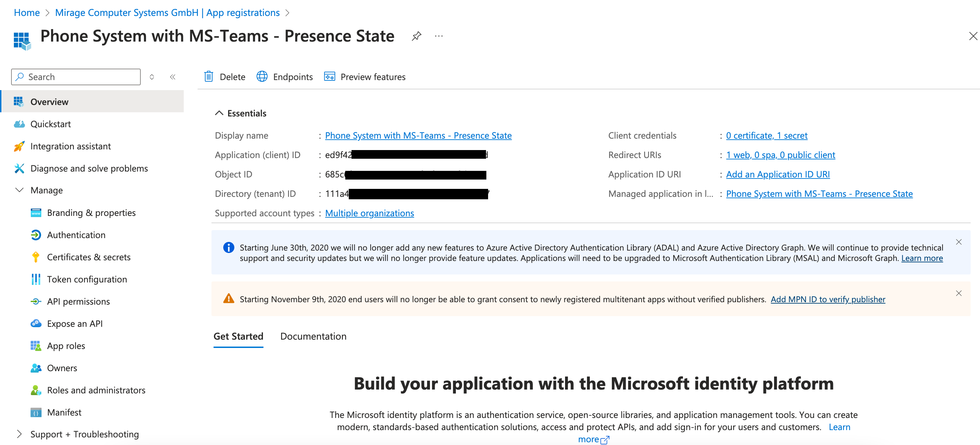980x445 pixels.
Task: Click the Endpoints toolbar button
Action: coord(285,77)
